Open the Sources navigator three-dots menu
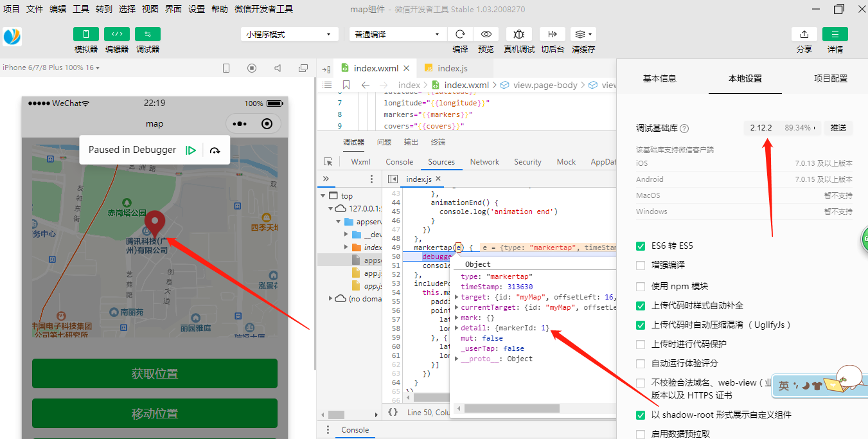Screen dimensions: 868x439 point(371,179)
